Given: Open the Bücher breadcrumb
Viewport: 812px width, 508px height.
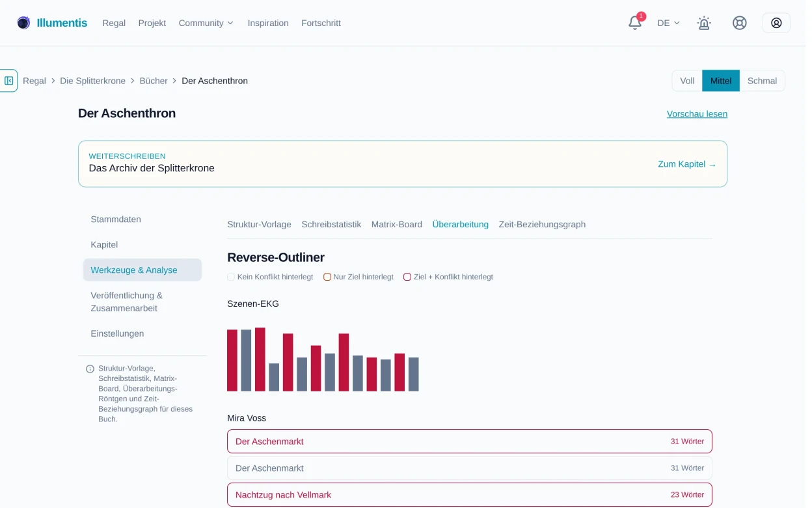Looking at the screenshot, I should tap(154, 81).
